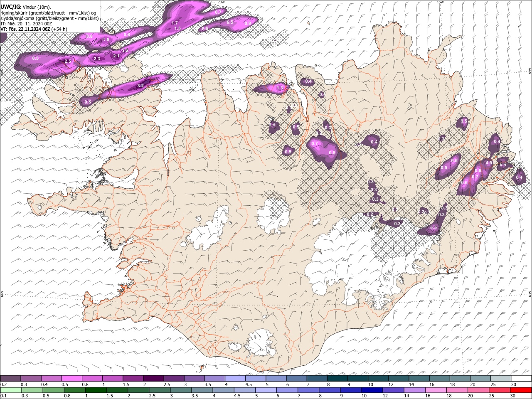Click the 30 tick label on the top scale
This screenshot has height=399, width=532.
click(514, 384)
